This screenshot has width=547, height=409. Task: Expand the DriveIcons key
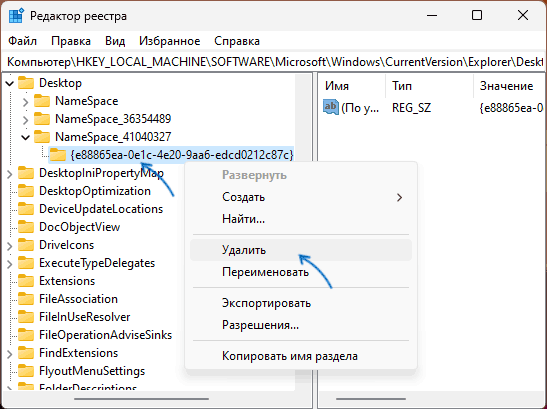(x=10, y=246)
